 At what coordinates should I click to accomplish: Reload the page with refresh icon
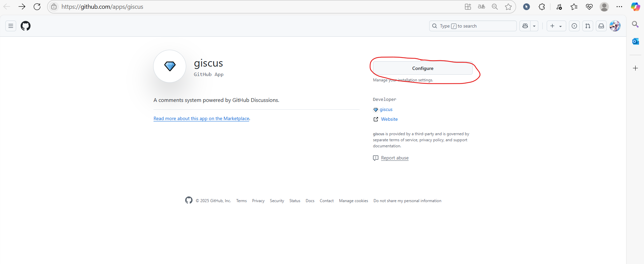(37, 7)
